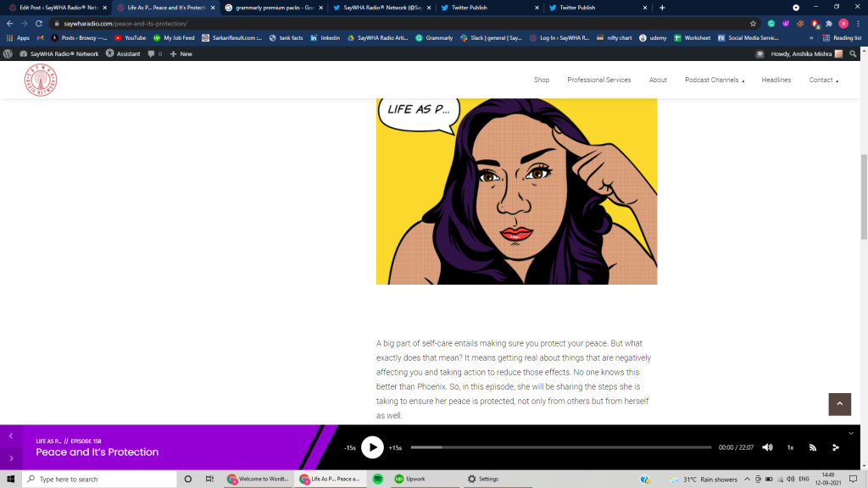
Task: Open the Headlines page
Action: (x=776, y=80)
